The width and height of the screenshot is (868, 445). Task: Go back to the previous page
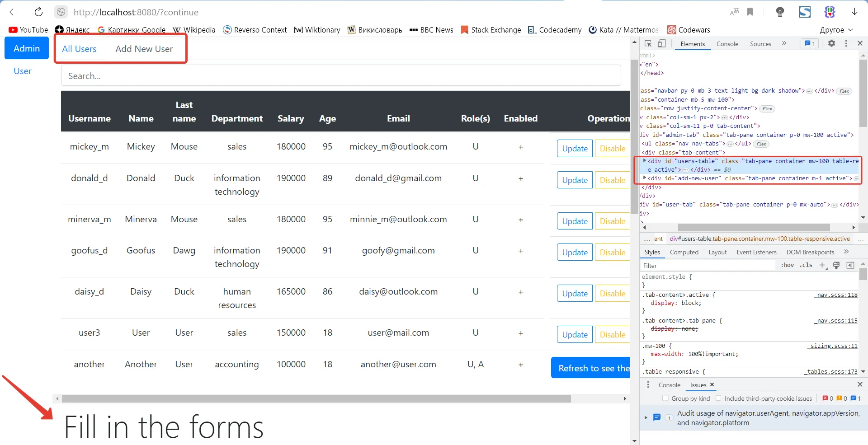tap(13, 12)
